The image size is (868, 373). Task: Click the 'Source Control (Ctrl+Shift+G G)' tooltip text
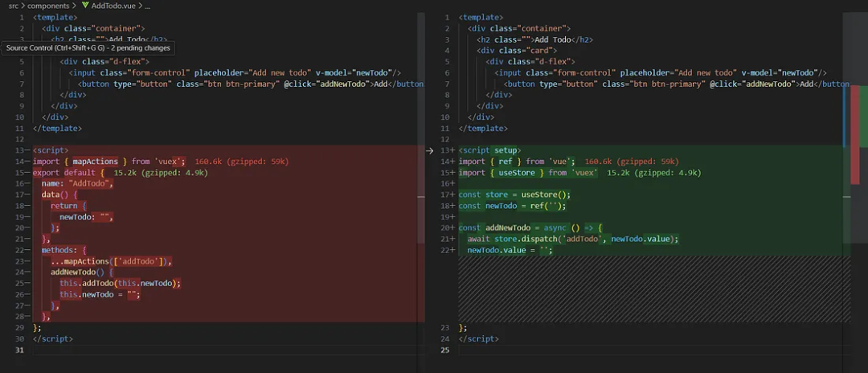point(88,48)
